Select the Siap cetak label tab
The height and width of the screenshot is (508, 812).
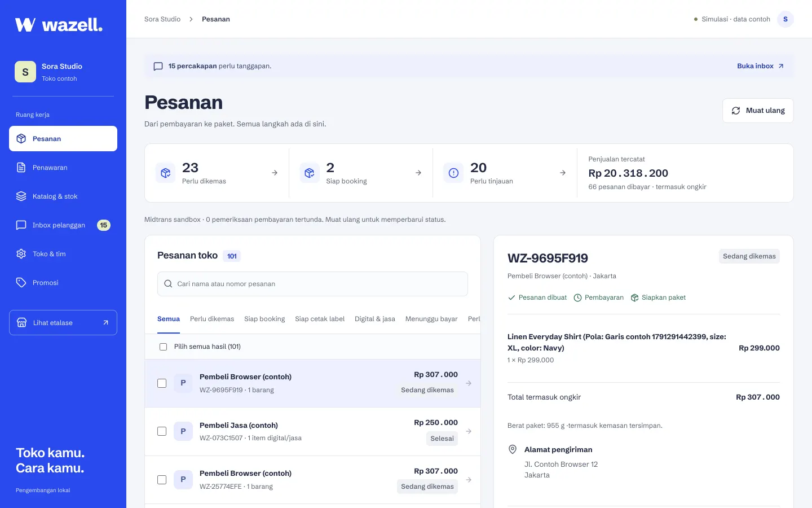coord(320,319)
